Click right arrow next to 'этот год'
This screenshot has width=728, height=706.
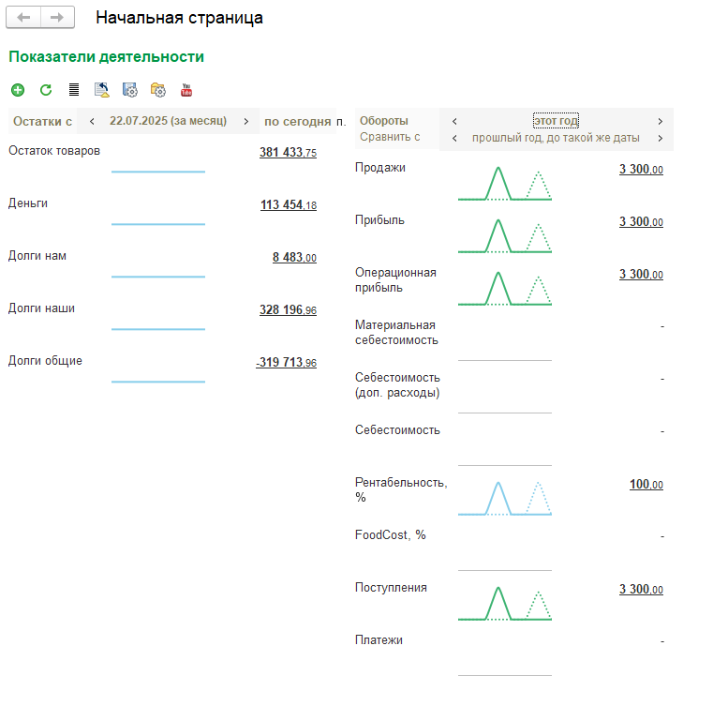point(660,121)
